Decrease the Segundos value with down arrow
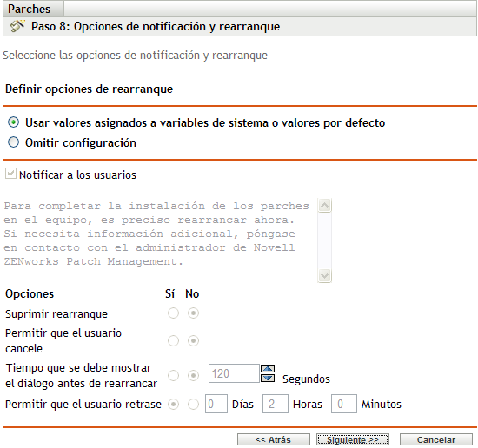The image size is (478, 448). click(268, 378)
